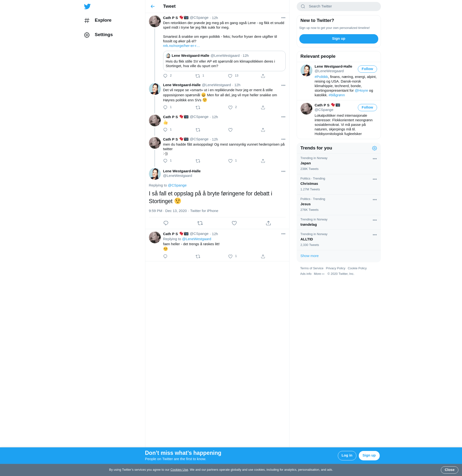Retweet Lene's 'Det vil neppe' tweet
The height and width of the screenshot is (476, 462).
tap(198, 107)
